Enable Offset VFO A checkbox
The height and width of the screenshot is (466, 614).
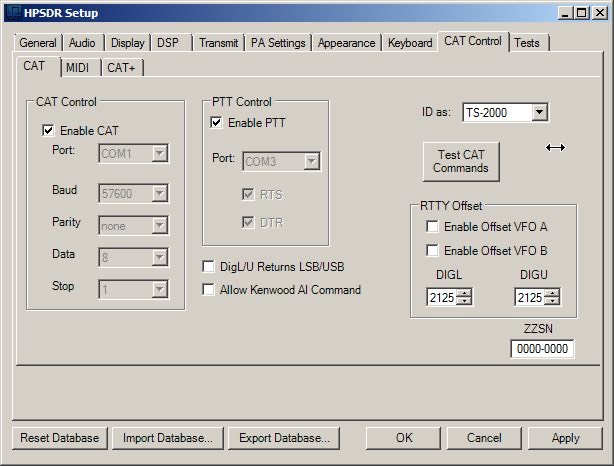(x=432, y=227)
